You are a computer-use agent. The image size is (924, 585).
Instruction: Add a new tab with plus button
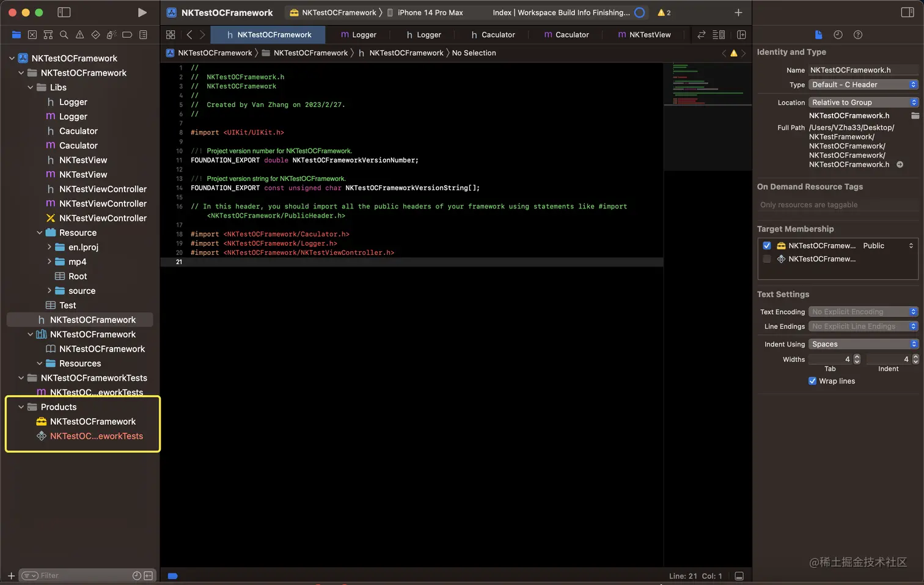point(738,12)
